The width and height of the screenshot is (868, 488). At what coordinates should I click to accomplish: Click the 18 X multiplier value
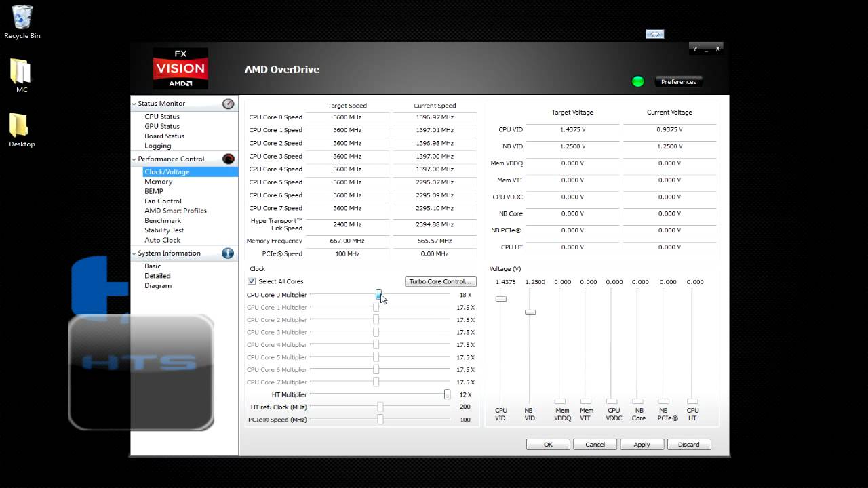[x=465, y=295]
